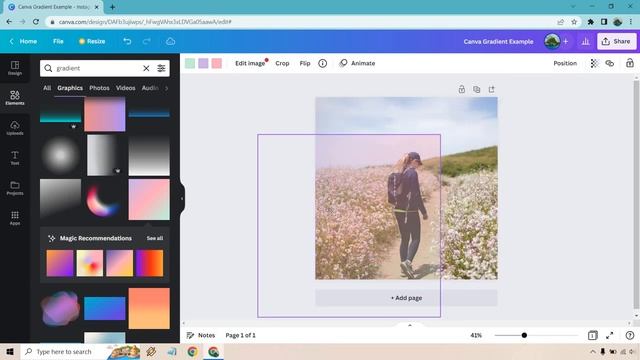Open grid view of pages
This screenshot has height=360, width=640.
click(x=592, y=335)
